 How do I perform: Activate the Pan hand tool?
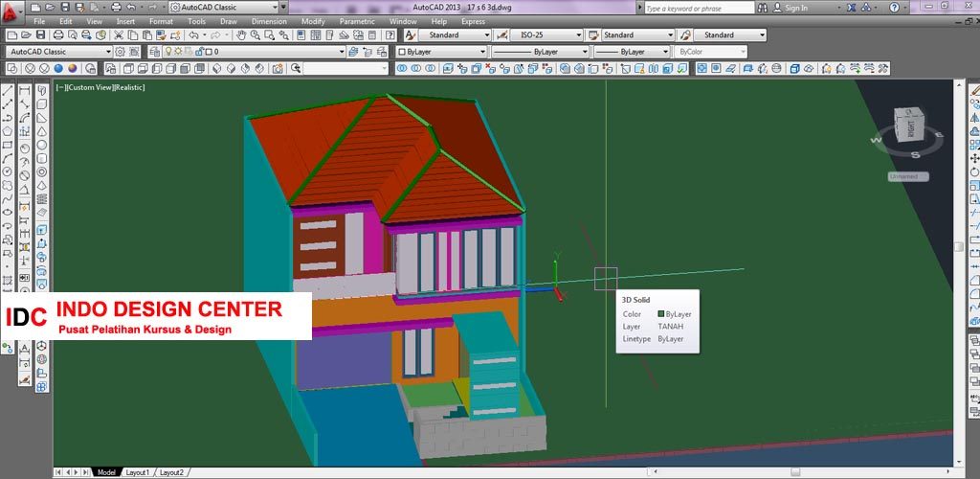[x=240, y=35]
